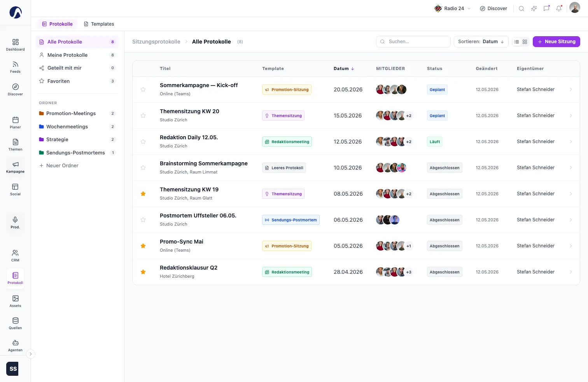The height and width of the screenshot is (382, 588).
Task: Select Meine Protokolle
Action: [77, 55]
